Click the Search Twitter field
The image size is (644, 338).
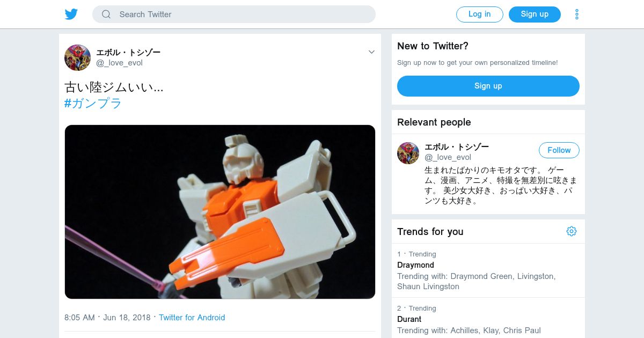234,14
